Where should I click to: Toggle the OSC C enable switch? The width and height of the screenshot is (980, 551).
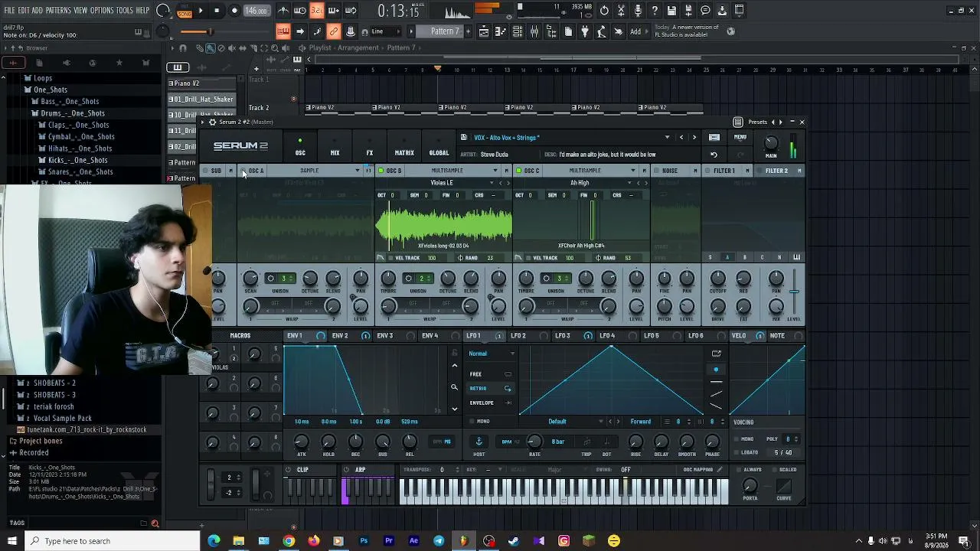[518, 171]
